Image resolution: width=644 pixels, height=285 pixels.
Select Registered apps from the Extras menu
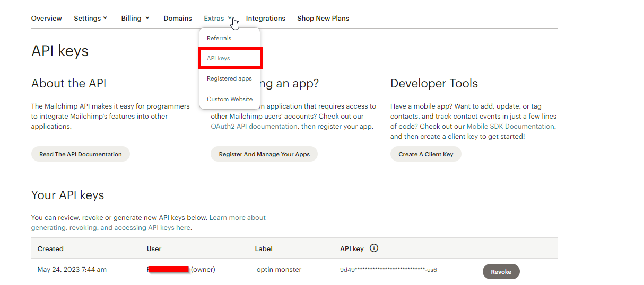click(x=229, y=78)
